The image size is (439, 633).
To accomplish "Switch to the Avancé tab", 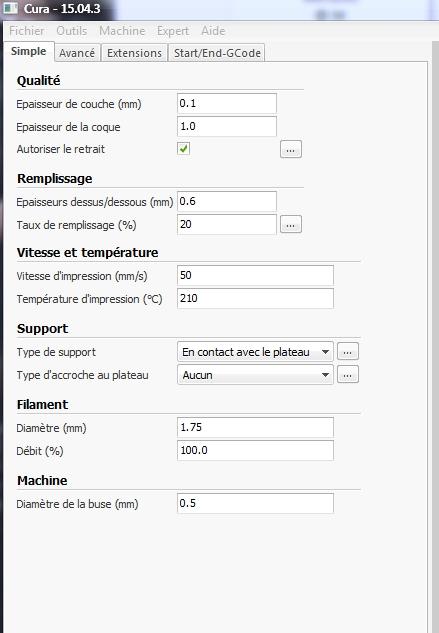I will (77, 53).
